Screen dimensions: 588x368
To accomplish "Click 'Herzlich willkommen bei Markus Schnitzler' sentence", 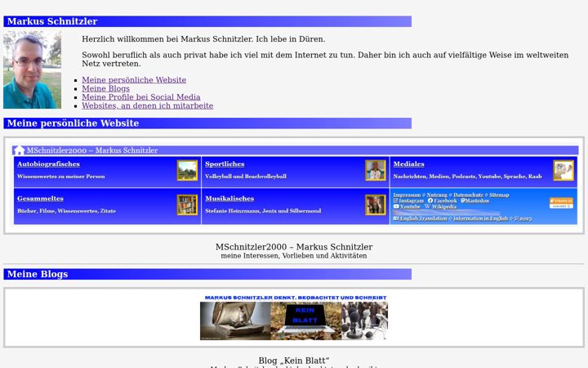I will (x=168, y=39).
